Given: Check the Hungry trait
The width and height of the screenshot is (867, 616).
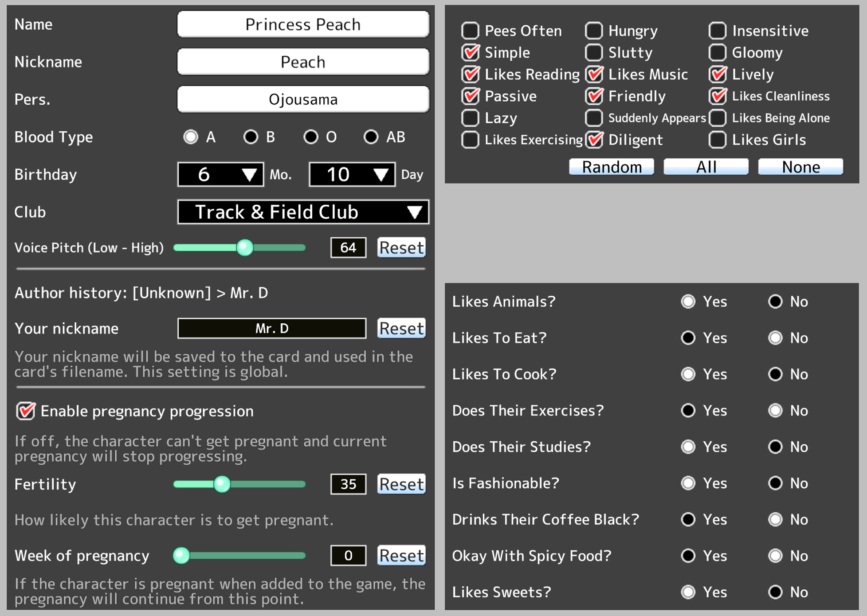Looking at the screenshot, I should (x=594, y=31).
